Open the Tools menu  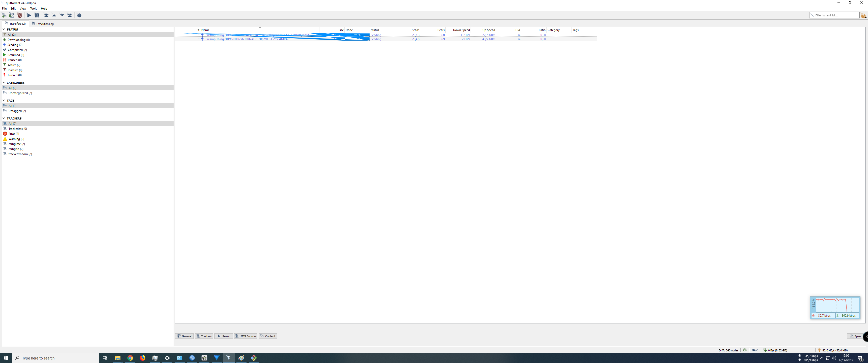33,8
